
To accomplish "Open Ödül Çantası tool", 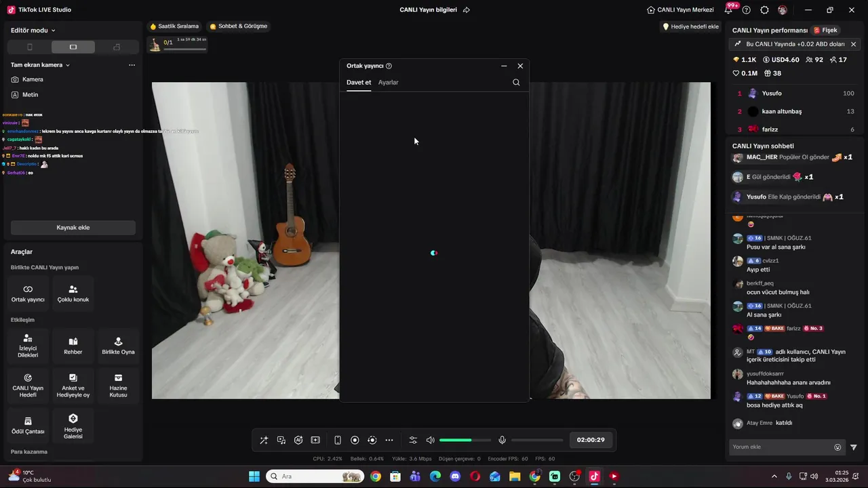I will click(28, 425).
